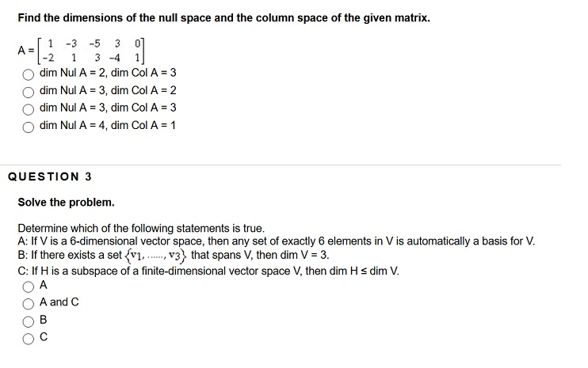Click the QUESTION 3 heading

[49, 176]
